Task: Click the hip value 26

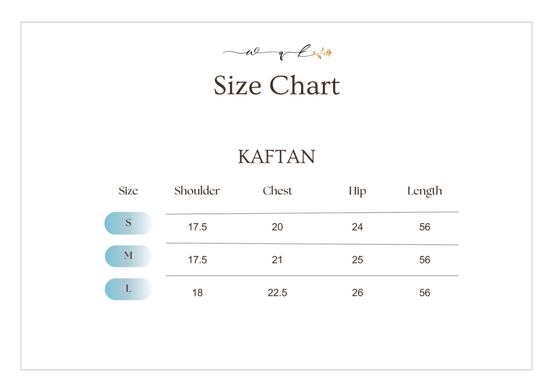Action: [x=357, y=293]
